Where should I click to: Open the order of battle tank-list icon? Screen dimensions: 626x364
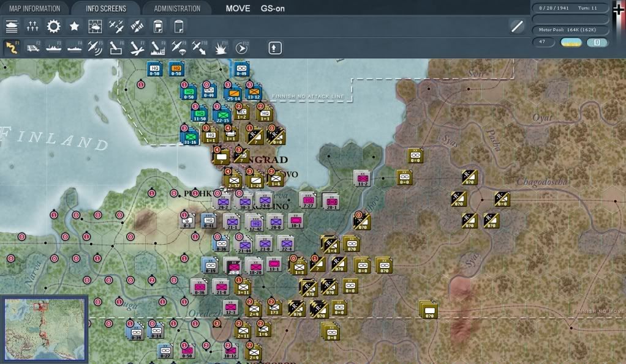click(x=12, y=26)
